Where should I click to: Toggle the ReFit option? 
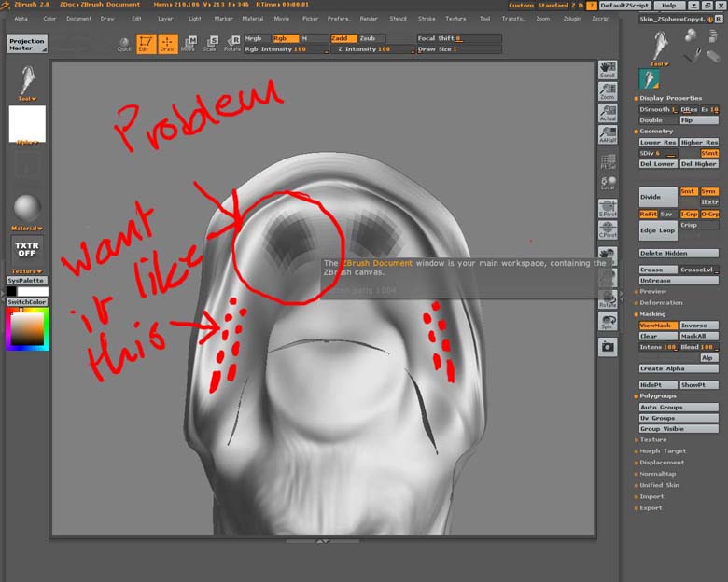(648, 214)
